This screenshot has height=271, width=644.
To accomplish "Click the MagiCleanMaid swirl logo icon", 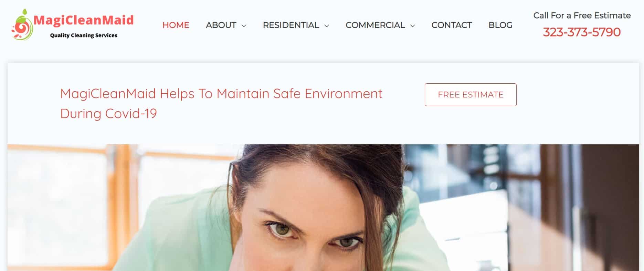I will pos(22,25).
